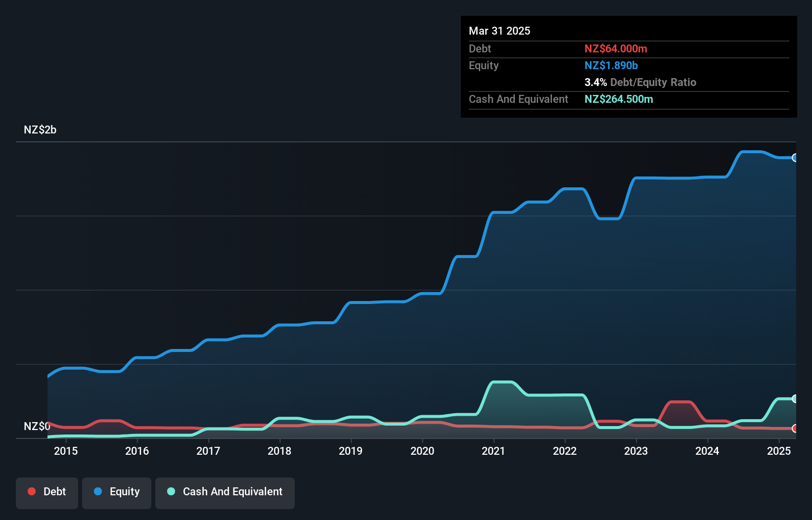This screenshot has height=520, width=812.
Task: Click the 2021 x-axis label
Action: 494,451
